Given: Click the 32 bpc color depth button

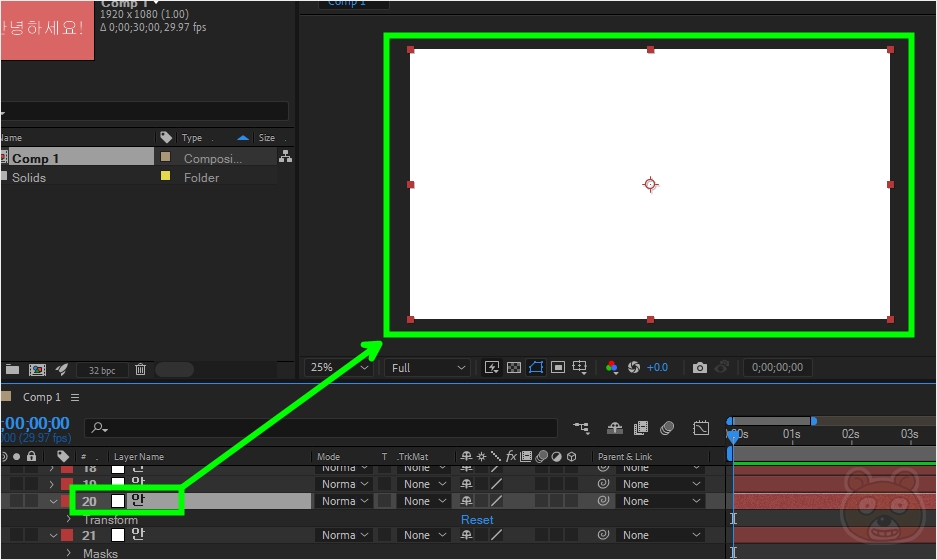Looking at the screenshot, I should [102, 370].
